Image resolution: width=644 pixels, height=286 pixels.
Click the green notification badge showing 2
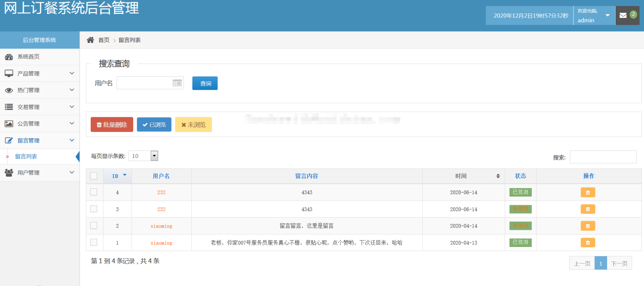click(x=633, y=14)
